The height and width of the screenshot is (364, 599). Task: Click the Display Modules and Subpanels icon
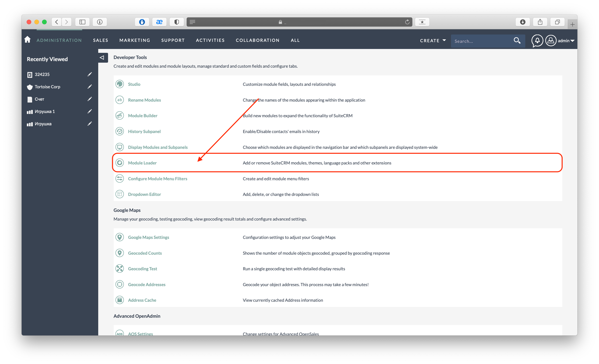coord(120,147)
